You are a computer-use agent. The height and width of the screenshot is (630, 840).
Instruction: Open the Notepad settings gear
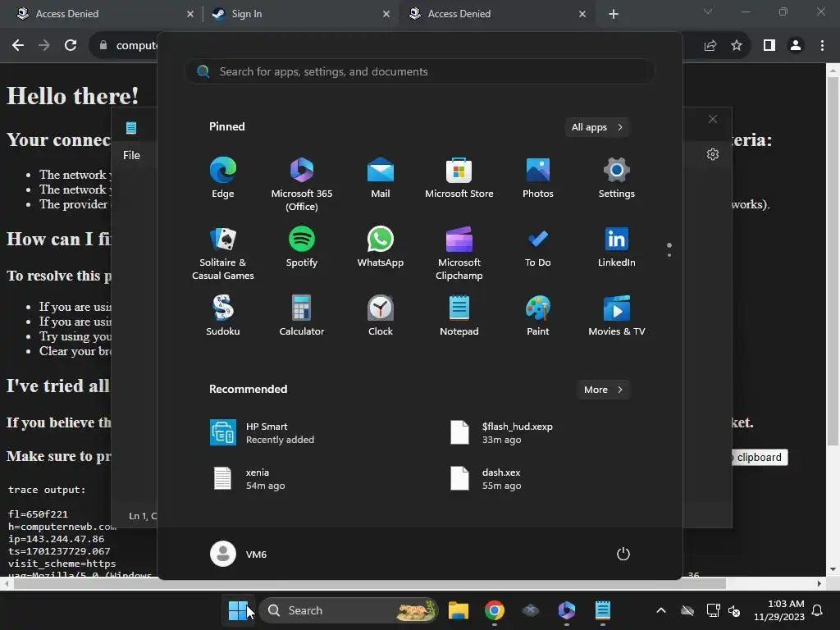pos(713,154)
